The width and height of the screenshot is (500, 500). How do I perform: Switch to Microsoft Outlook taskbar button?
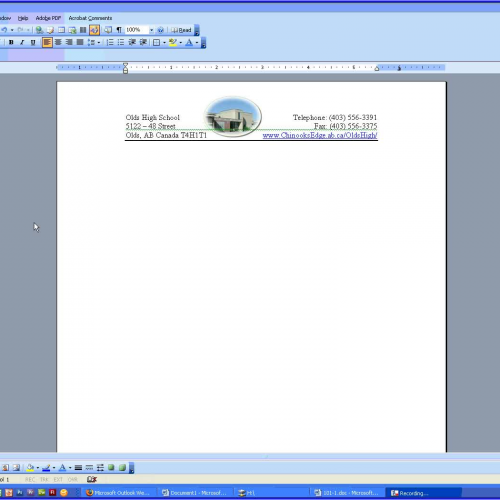[x=118, y=493]
